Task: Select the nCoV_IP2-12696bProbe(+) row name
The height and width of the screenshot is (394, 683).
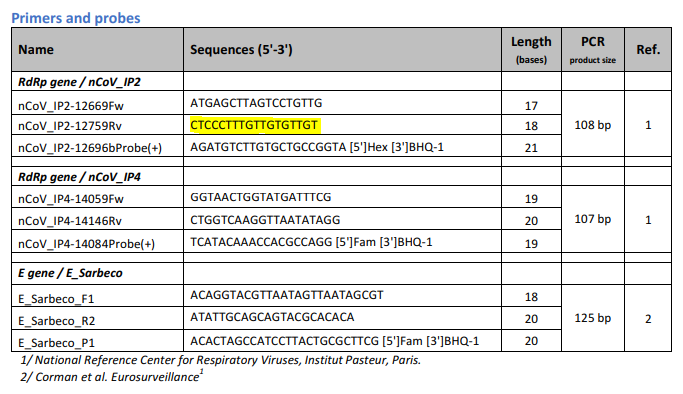Action: 90,148
